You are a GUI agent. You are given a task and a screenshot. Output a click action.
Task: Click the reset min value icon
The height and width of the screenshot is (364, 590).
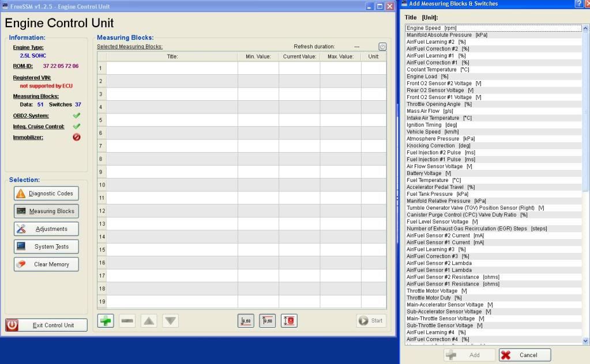246,321
